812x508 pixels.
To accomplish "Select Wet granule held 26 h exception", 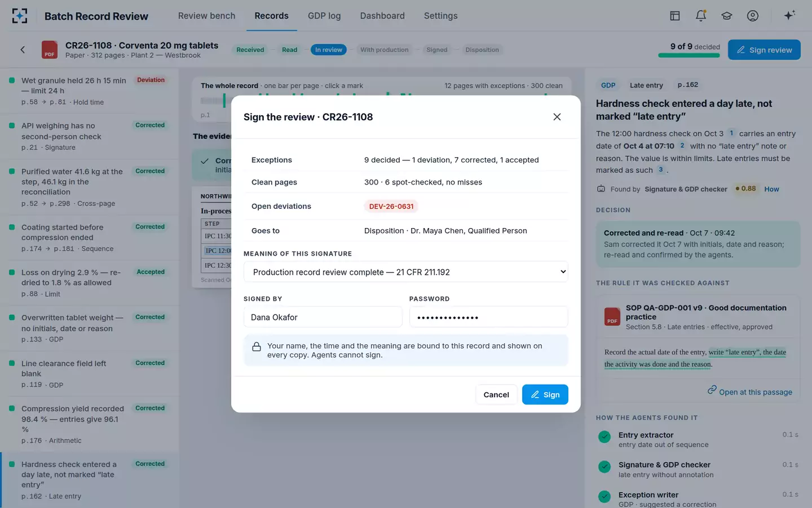I will (90, 91).
